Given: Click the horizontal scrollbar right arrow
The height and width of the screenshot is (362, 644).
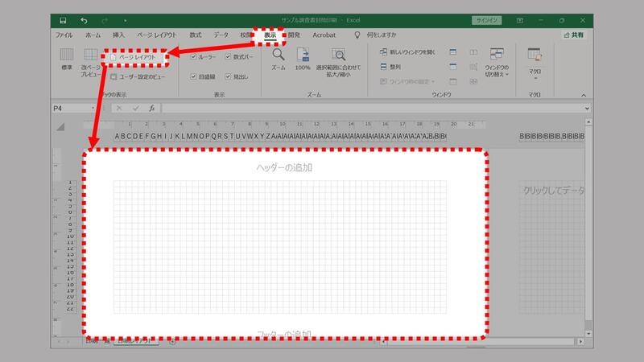Looking at the screenshot, I should tap(580, 341).
